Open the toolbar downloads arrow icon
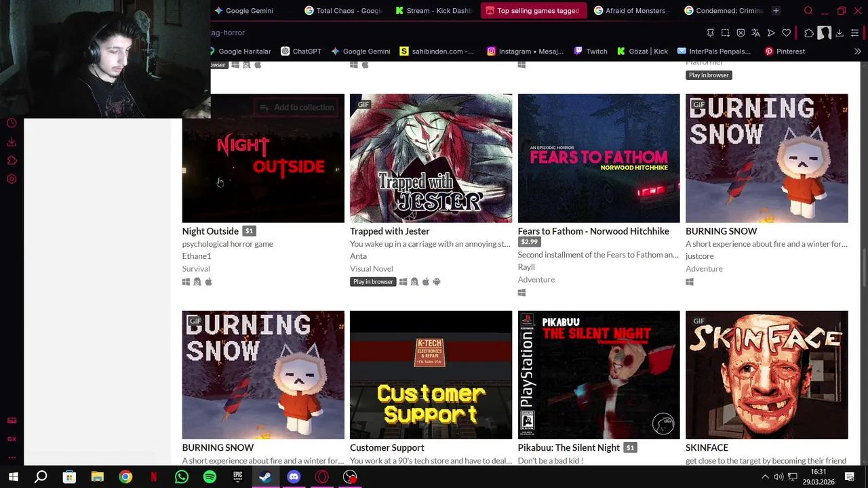Viewport: 868px width, 488px height. (x=840, y=33)
